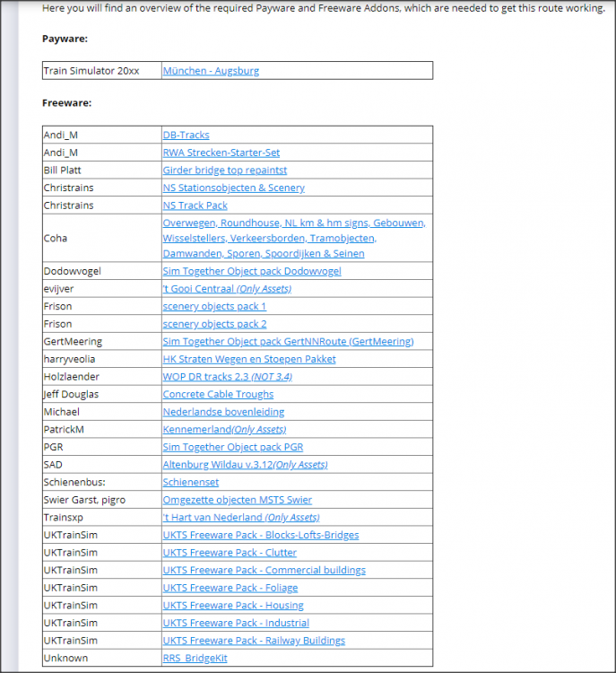Open UKTS Freeware Pack - Railway Buildings
Viewport: 616px width, 673px height.
coord(254,641)
